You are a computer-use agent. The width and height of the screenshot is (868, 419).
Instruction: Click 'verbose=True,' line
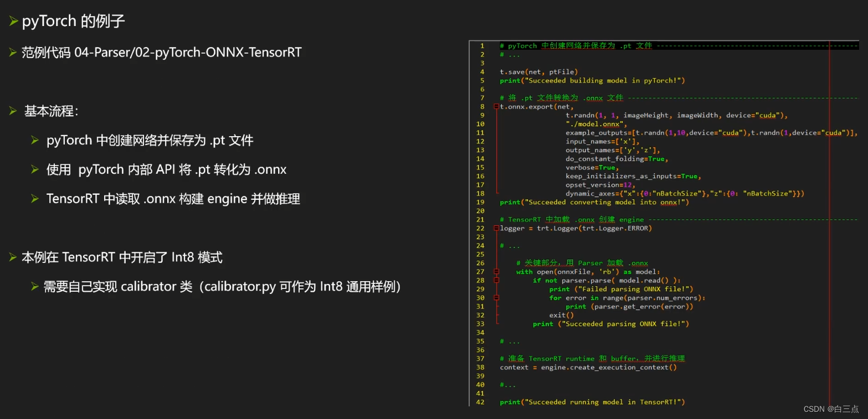coord(592,167)
